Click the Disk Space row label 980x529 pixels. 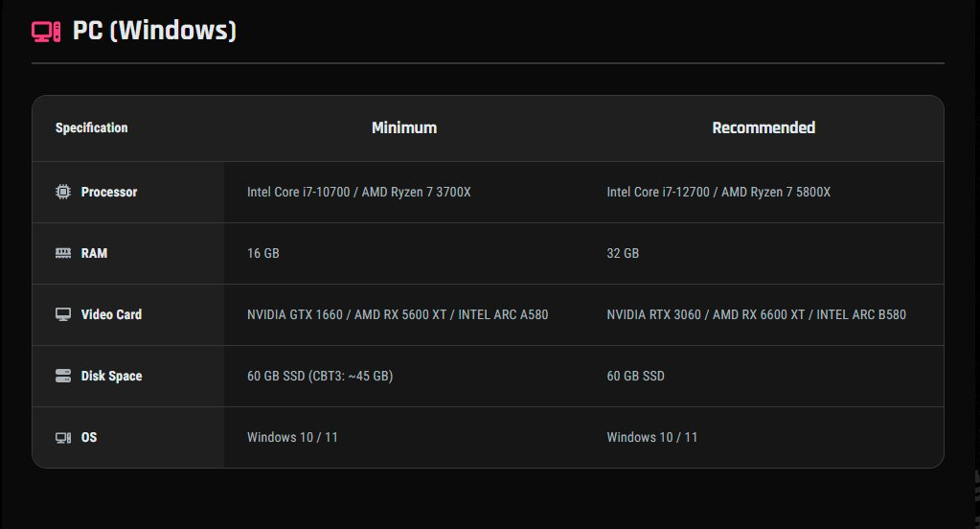111,376
